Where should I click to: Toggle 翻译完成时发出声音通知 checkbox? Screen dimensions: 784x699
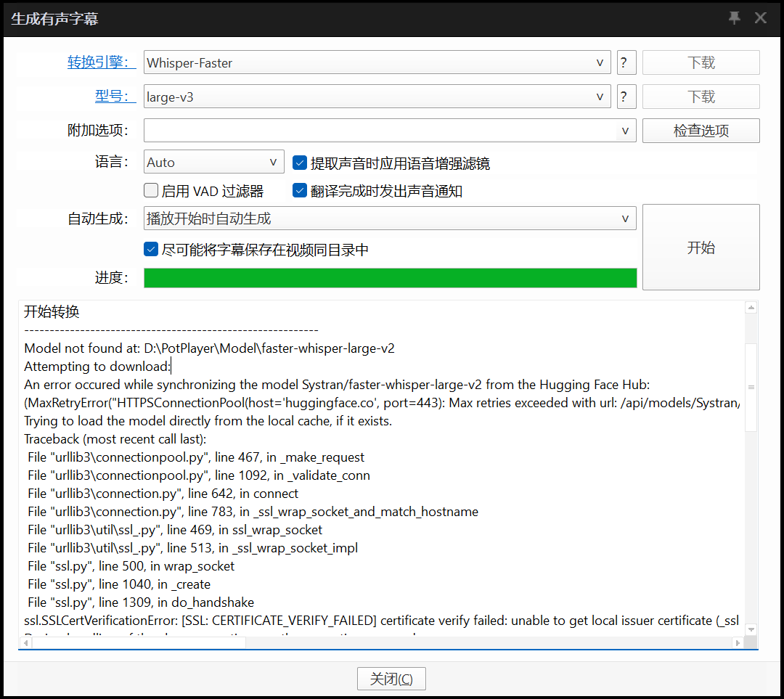point(300,190)
